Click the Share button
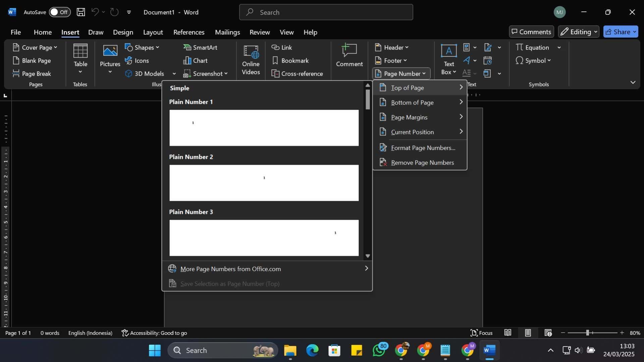 click(621, 32)
